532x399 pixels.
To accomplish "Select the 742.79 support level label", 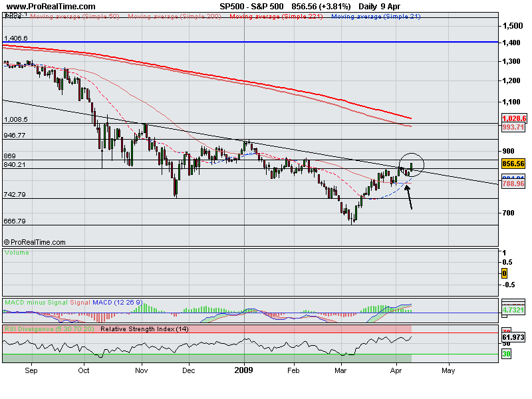I will (15, 195).
